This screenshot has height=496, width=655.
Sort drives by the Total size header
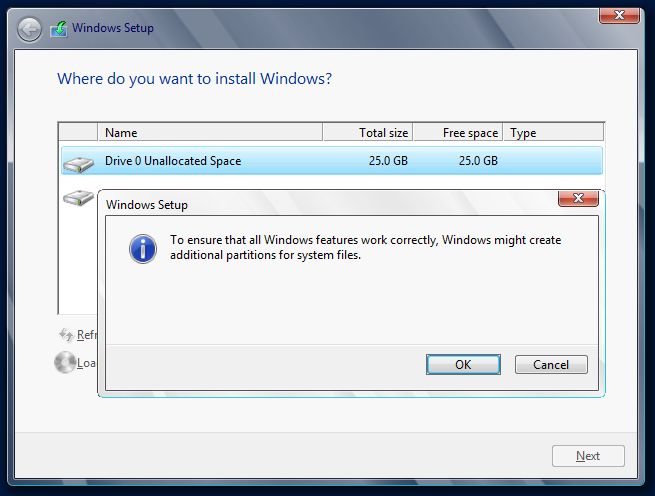[x=367, y=132]
